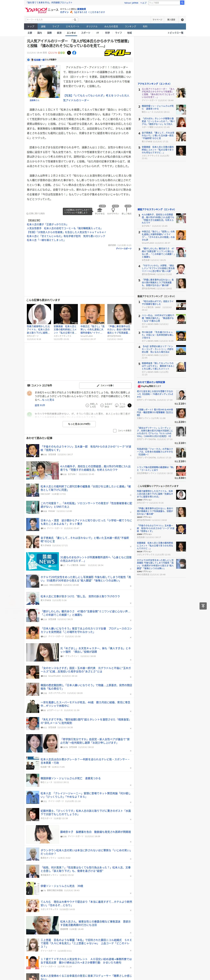Open ranking item 韓国俳優ソン・ジェリムさん
The height and width of the screenshot is (980, 210).
(158, 108)
